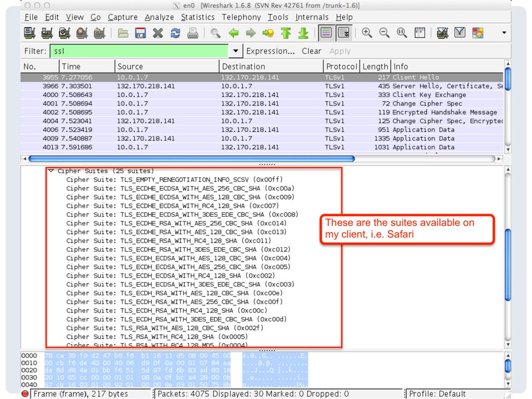Go back in packet history arrow
This screenshot has width=532, height=399.
point(233,33)
